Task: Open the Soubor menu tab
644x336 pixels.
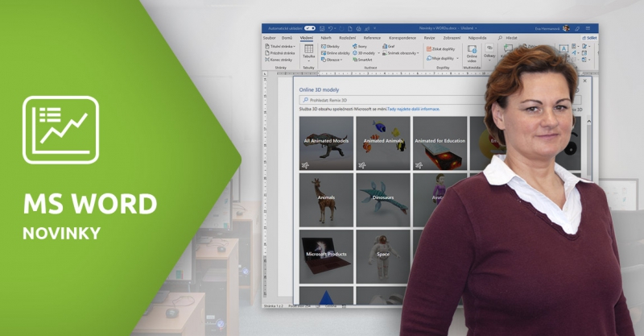Action: [x=269, y=37]
